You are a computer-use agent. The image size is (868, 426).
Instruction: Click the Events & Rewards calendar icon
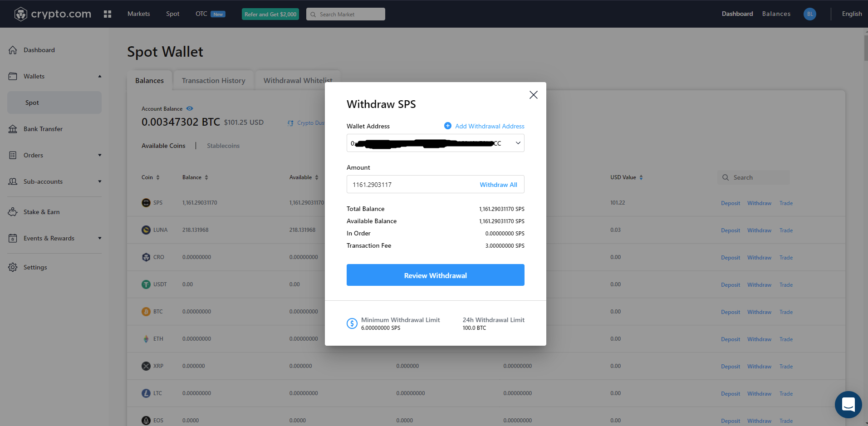click(x=13, y=238)
